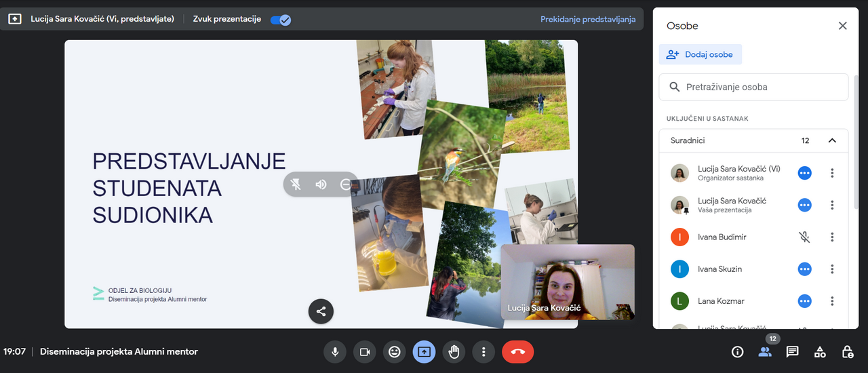Collapse the Suradnici participants list
This screenshot has height=373, width=868.
[x=832, y=141]
